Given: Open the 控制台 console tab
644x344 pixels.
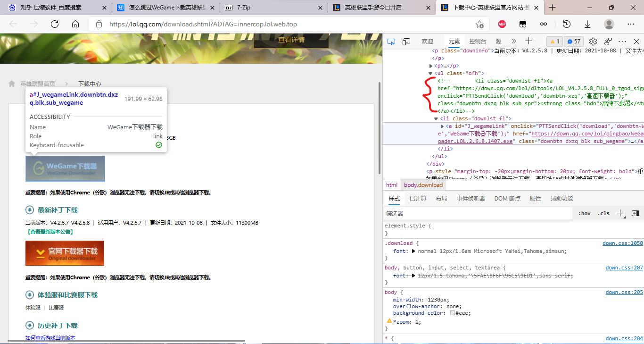Looking at the screenshot, I should [x=478, y=42].
